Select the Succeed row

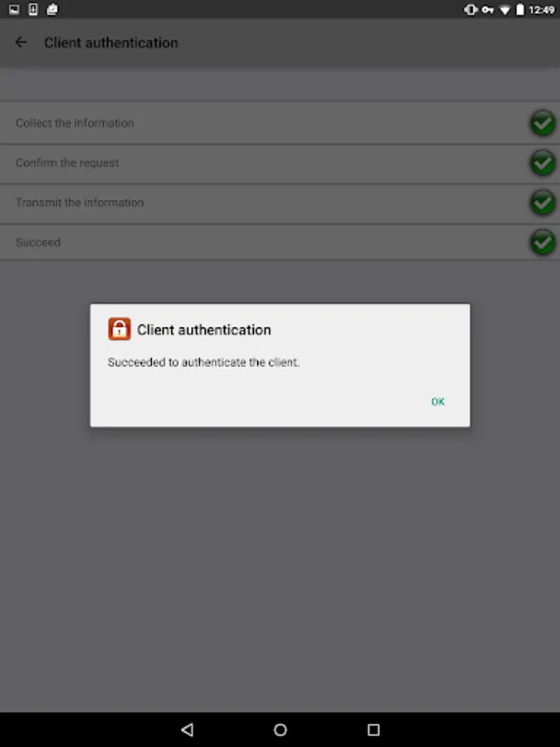[280, 242]
